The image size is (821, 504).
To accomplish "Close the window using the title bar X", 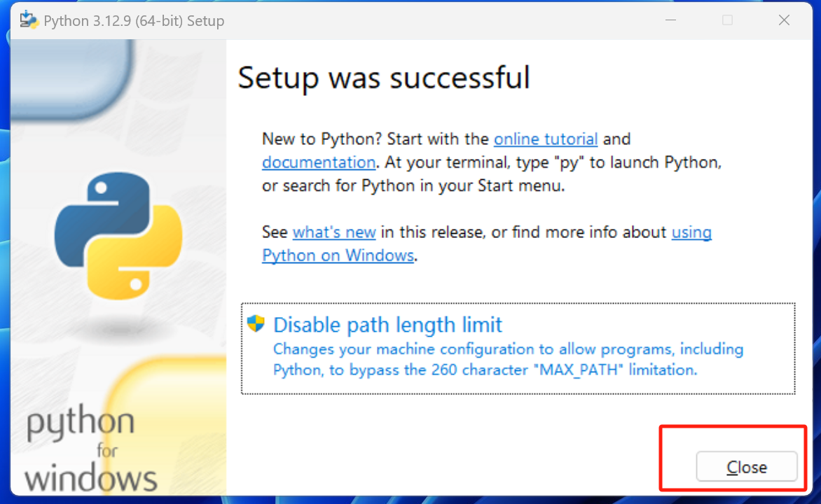I will pyautogui.click(x=784, y=20).
